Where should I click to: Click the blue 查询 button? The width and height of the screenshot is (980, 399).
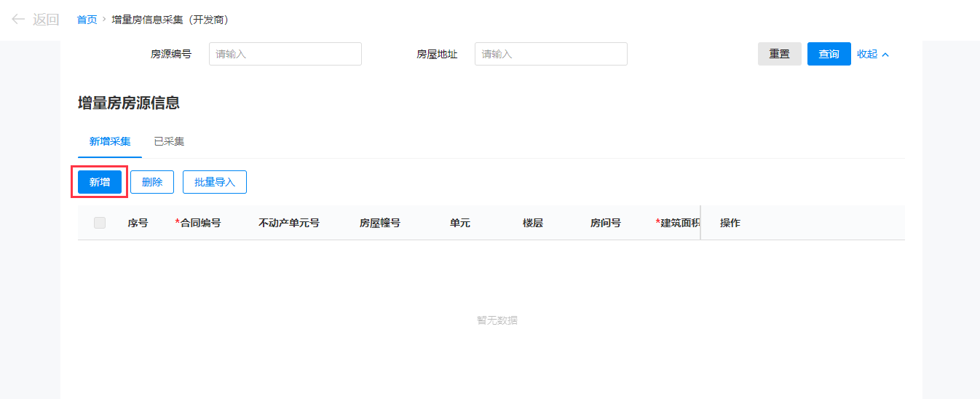pos(829,54)
